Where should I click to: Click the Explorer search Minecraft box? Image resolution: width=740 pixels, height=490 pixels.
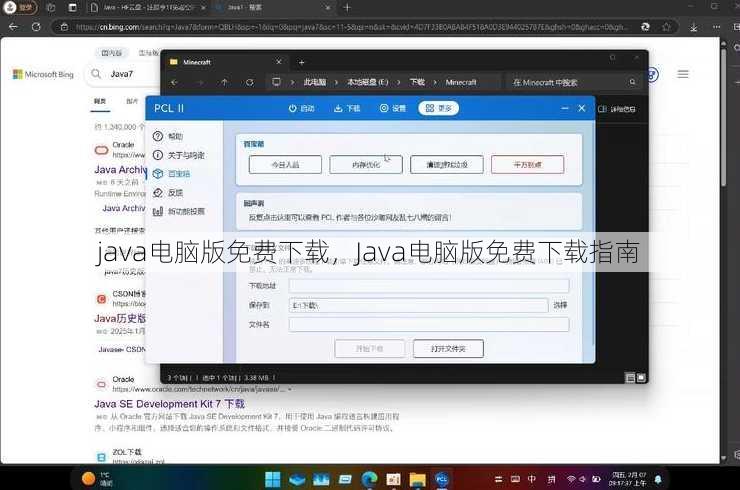coord(573,82)
